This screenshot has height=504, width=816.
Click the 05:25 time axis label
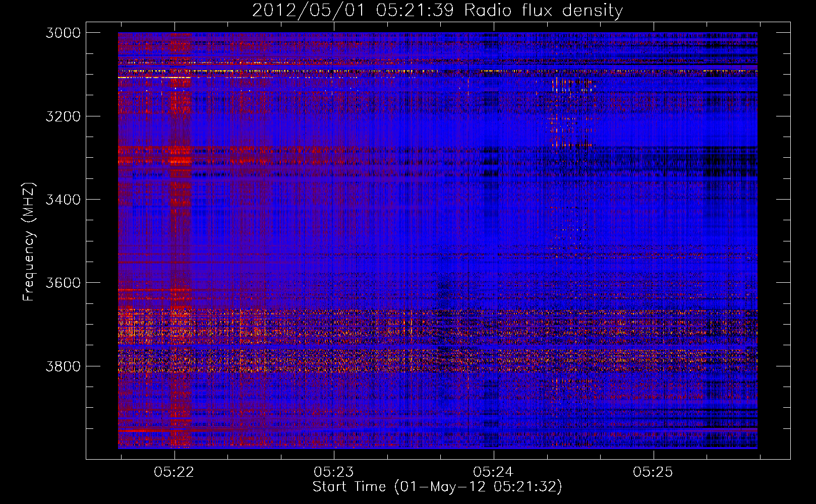tap(653, 472)
